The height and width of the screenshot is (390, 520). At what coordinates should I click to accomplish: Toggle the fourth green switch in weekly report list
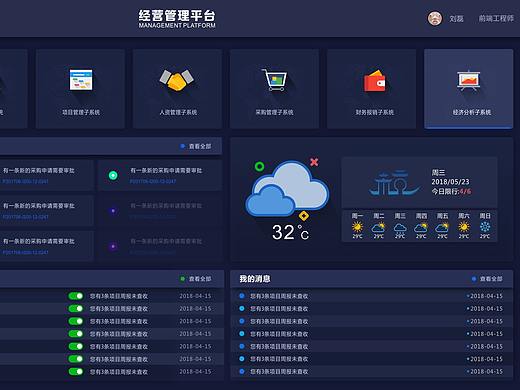coord(76,334)
